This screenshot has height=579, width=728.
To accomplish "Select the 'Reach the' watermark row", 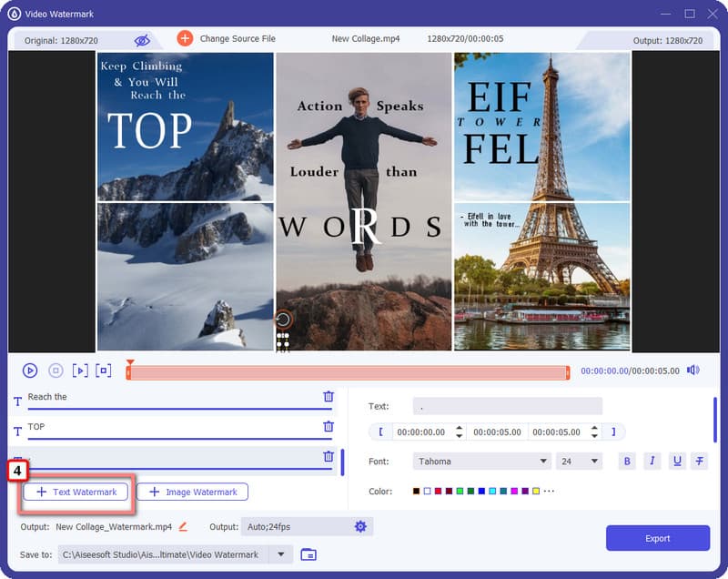I will point(173,401).
